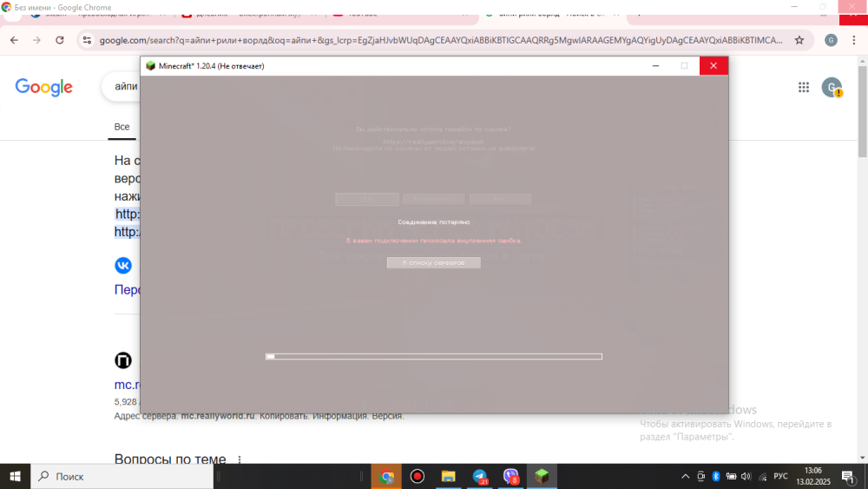Click the Google search input field

pos(122,87)
